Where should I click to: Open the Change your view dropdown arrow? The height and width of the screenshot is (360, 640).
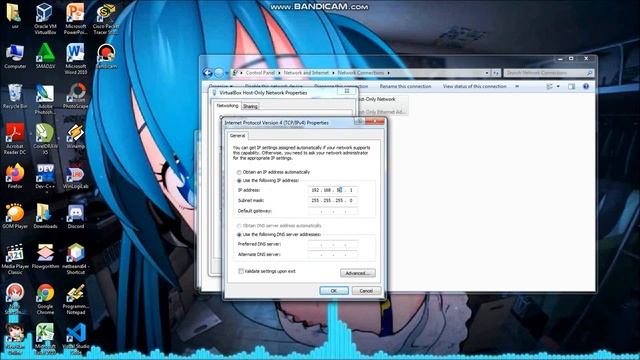click(x=558, y=87)
